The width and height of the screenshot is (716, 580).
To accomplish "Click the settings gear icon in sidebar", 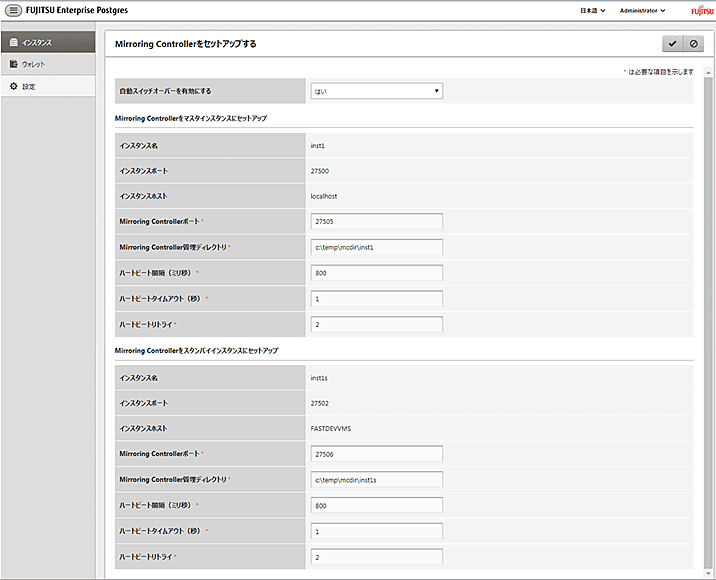I will coord(14,86).
